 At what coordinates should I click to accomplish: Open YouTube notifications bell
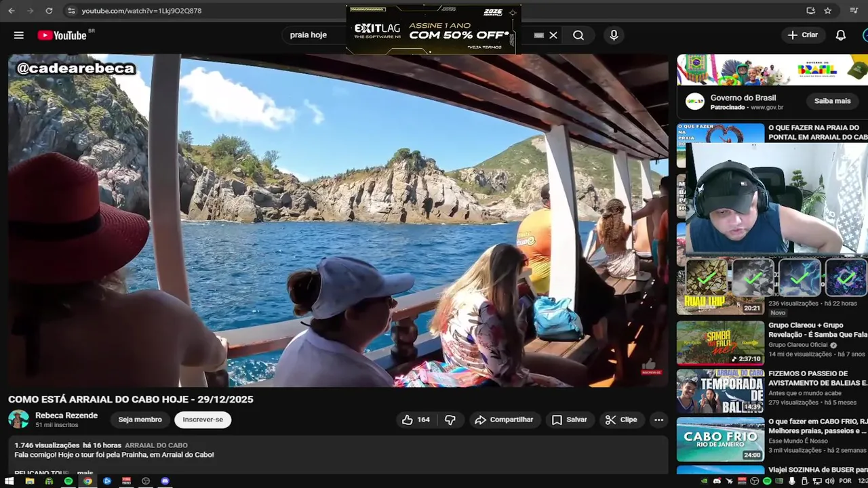(x=841, y=35)
